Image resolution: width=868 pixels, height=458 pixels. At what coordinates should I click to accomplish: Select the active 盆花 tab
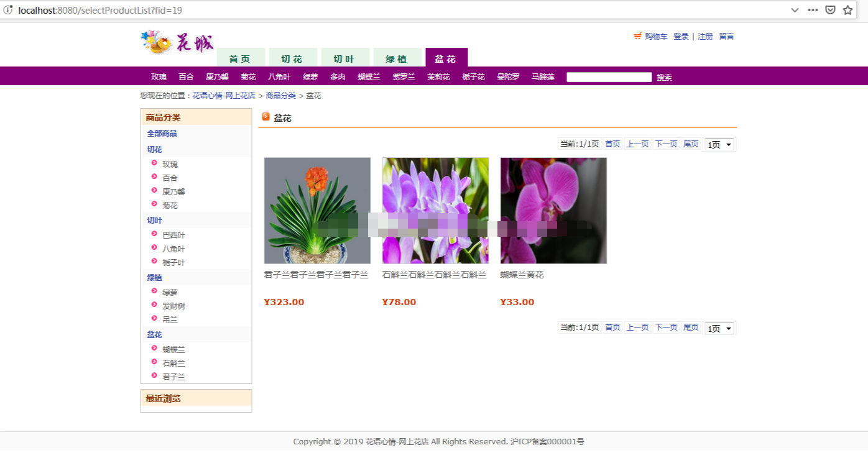point(446,58)
